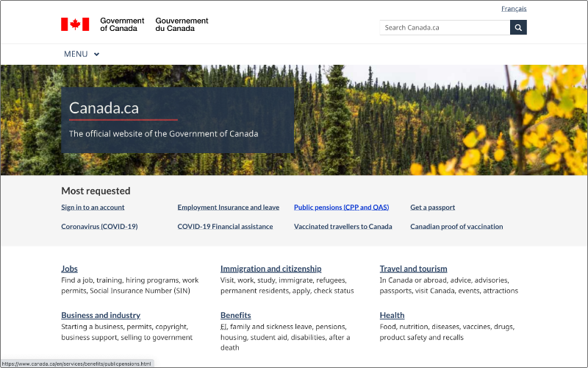This screenshot has height=368, width=588.
Task: Click the Most requested heading
Action: click(x=96, y=191)
